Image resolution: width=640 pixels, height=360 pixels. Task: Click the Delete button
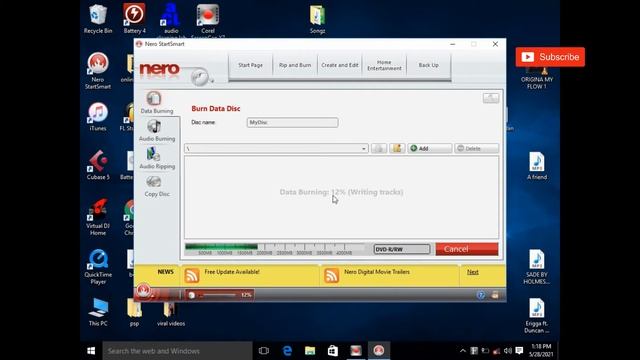[x=476, y=148]
